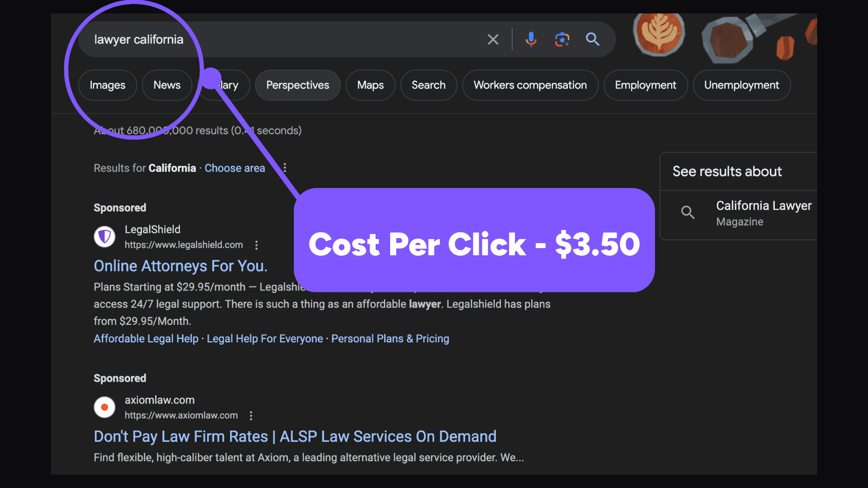
Task: Open the Choose area link
Action: (235, 168)
